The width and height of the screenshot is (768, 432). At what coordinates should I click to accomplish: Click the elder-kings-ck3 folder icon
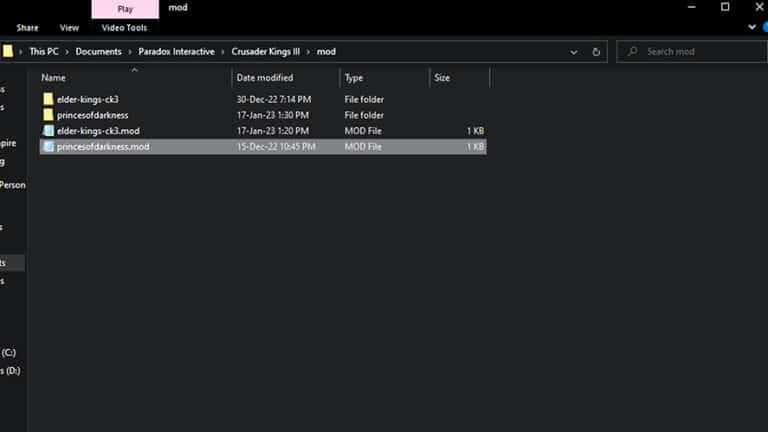pos(48,99)
